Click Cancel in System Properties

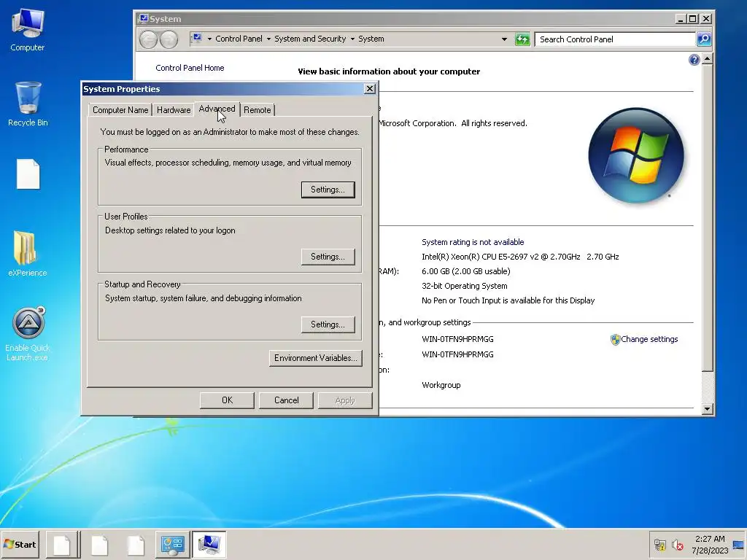point(286,400)
